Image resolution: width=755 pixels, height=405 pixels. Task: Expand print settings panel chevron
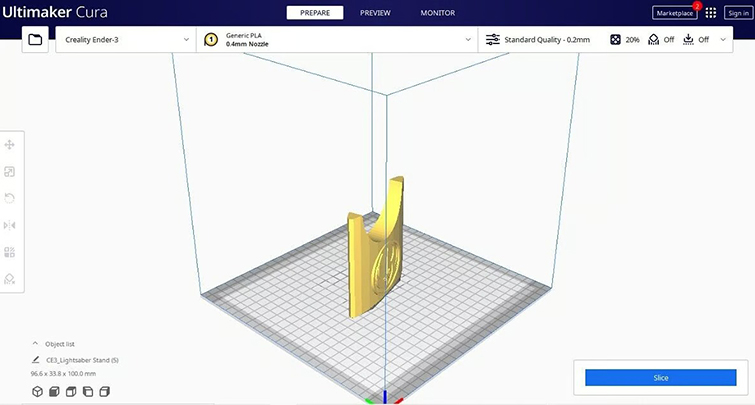point(723,39)
